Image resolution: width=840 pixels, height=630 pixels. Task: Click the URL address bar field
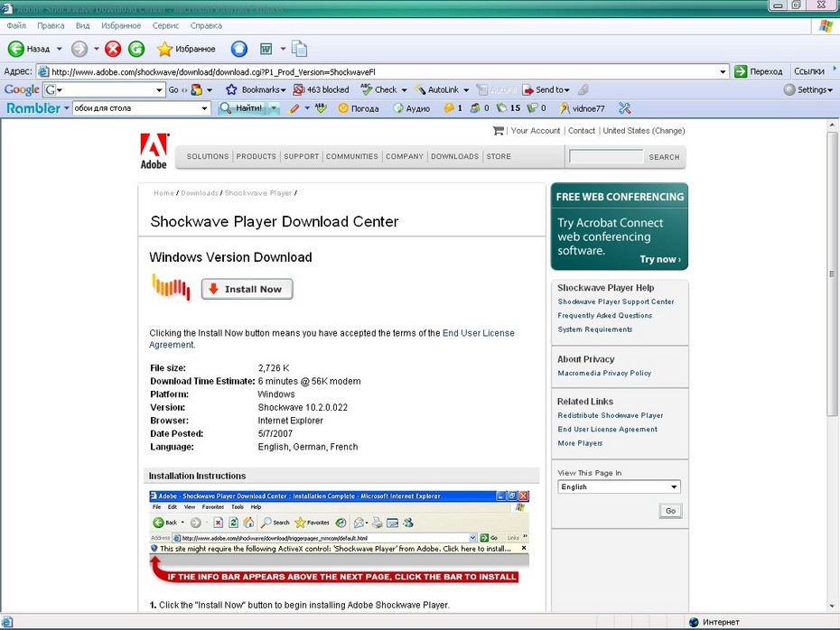pos(381,71)
